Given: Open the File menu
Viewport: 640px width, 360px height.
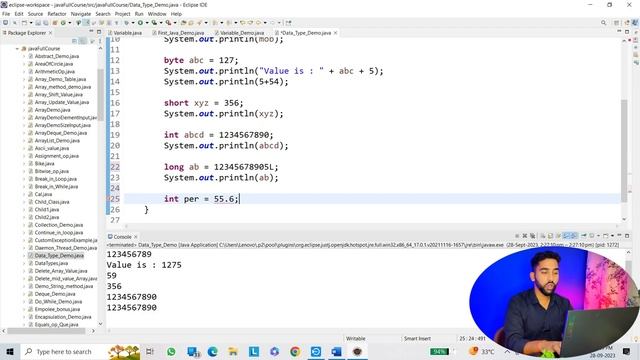Looking at the screenshot, I should point(6,14).
